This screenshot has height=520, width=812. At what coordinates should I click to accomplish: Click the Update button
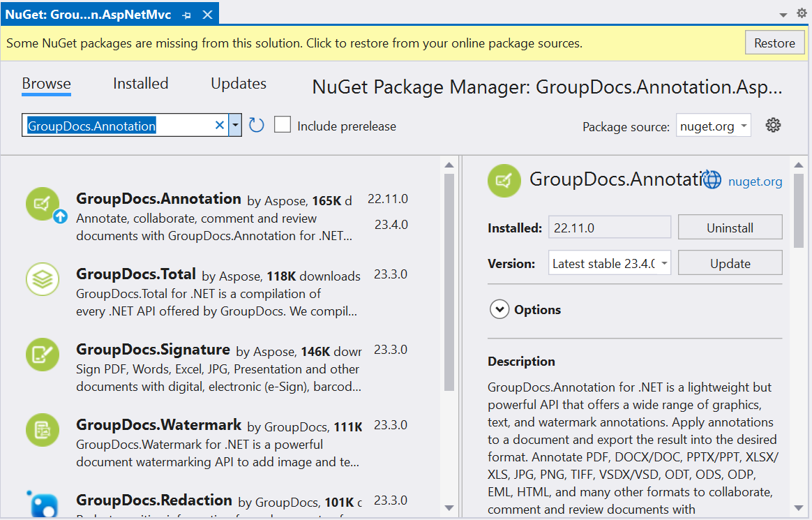[730, 263]
